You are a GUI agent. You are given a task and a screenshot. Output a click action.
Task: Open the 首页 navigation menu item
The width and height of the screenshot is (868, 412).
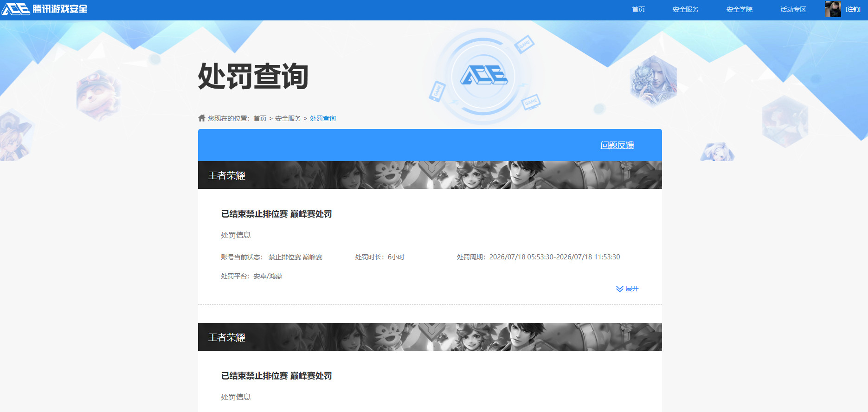click(x=638, y=9)
